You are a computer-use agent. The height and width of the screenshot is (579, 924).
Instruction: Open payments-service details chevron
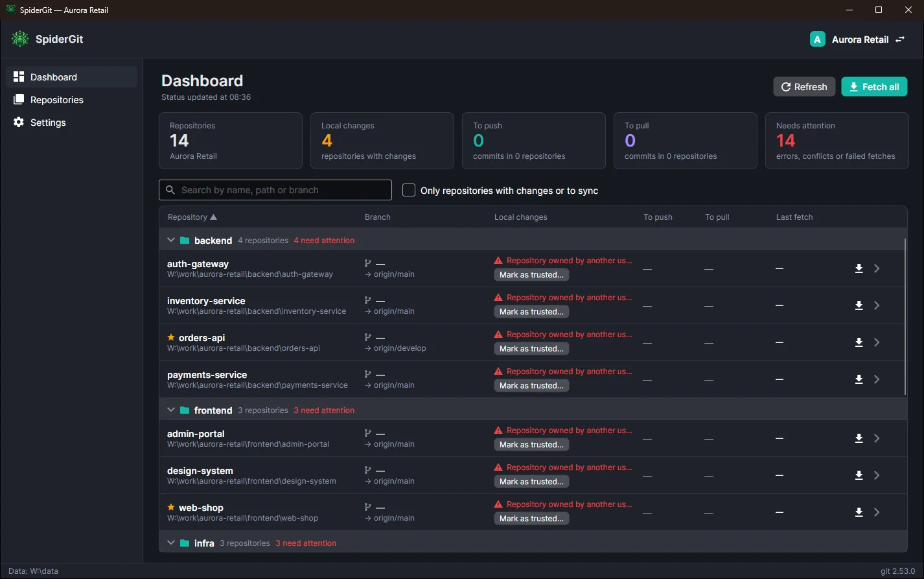pyautogui.click(x=877, y=379)
